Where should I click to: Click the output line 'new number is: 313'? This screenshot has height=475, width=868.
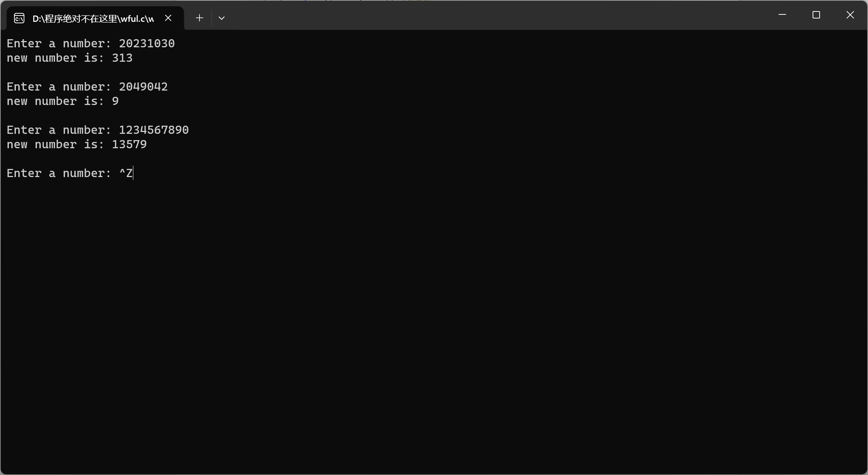69,58
